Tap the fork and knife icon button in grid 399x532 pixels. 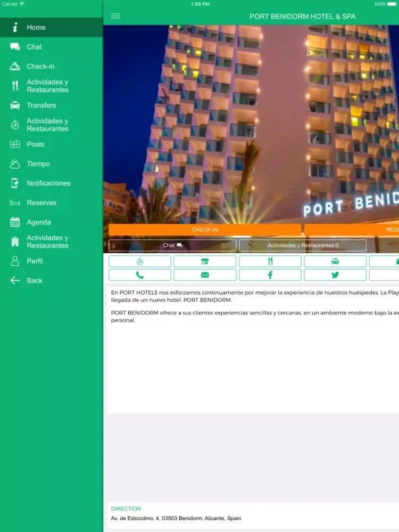tap(270, 261)
